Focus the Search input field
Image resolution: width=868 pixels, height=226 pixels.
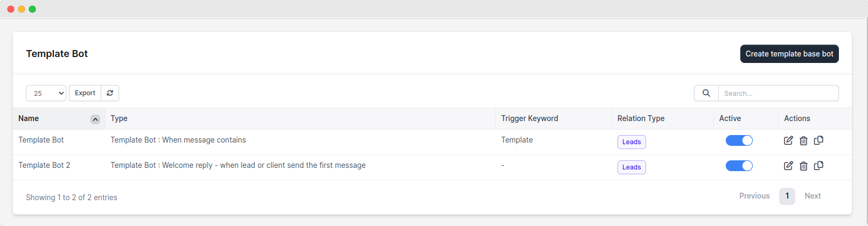[x=778, y=93]
